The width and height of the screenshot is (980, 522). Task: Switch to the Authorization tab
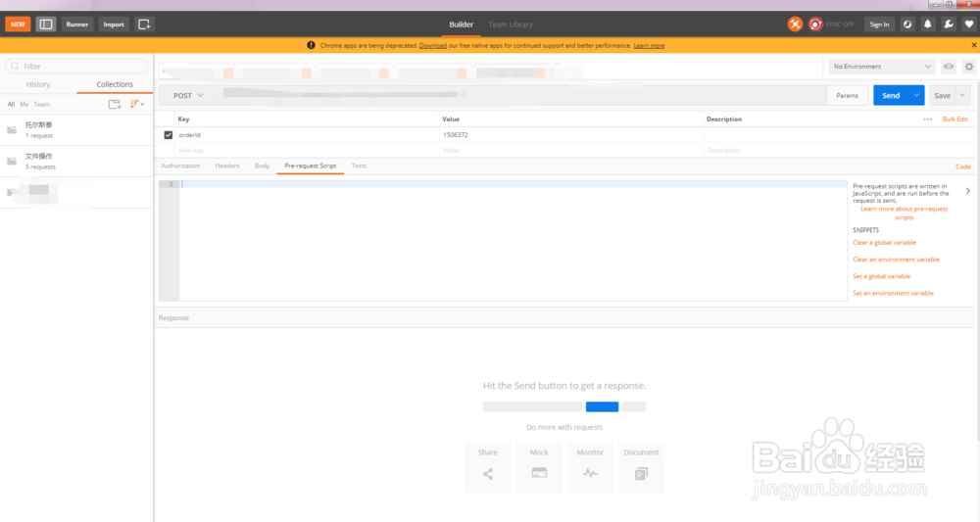(x=180, y=166)
